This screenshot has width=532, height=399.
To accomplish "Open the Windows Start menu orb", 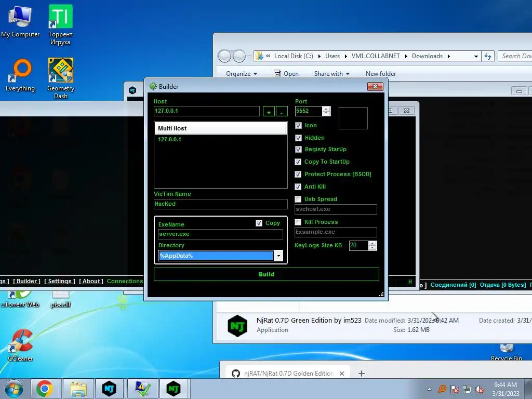I will click(14, 389).
